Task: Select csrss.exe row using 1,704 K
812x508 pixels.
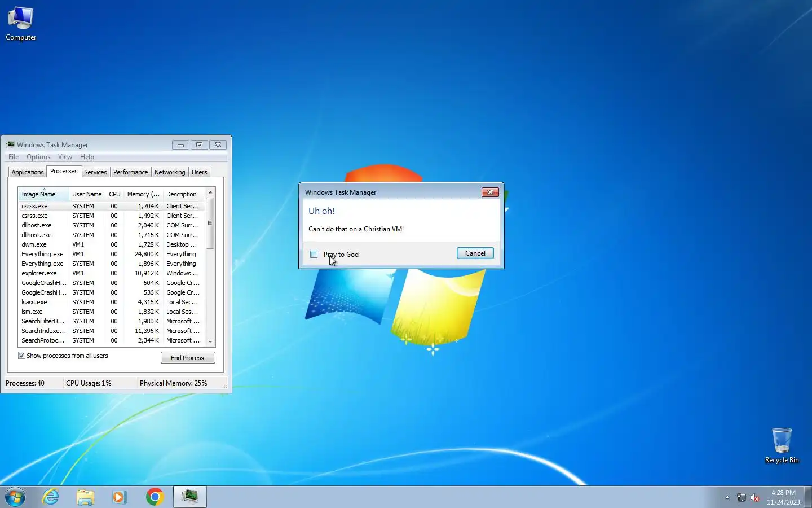Action: coord(112,206)
